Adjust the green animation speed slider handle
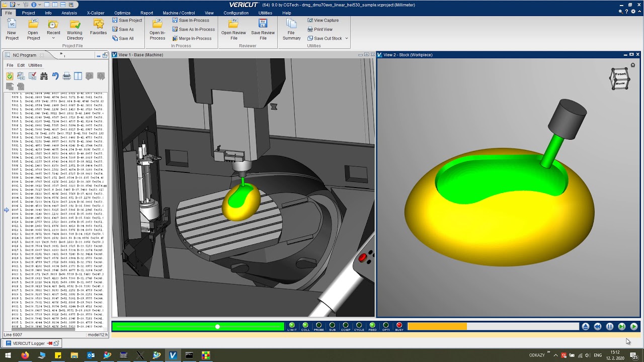The image size is (644, 362). tap(217, 327)
